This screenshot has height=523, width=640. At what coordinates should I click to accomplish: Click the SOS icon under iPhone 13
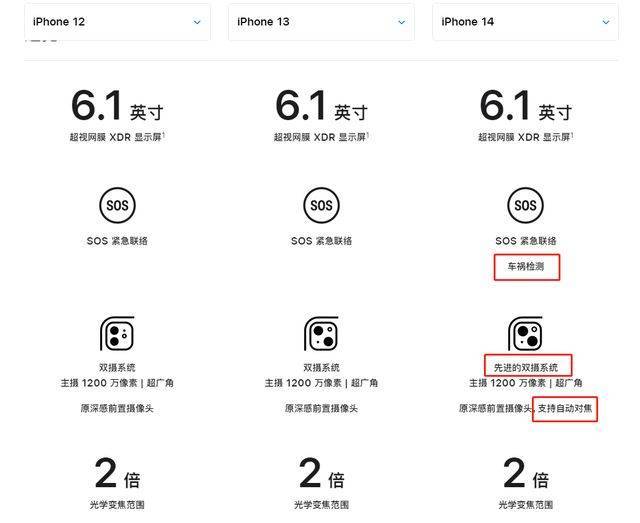point(321,205)
